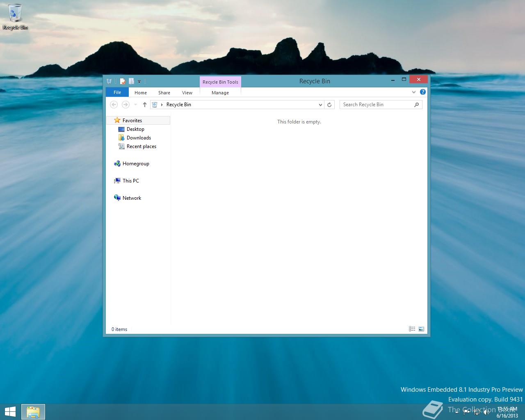The width and height of the screenshot is (525, 420).
Task: Click the taskbar clock showing 6/16/2013
Action: 507,412
